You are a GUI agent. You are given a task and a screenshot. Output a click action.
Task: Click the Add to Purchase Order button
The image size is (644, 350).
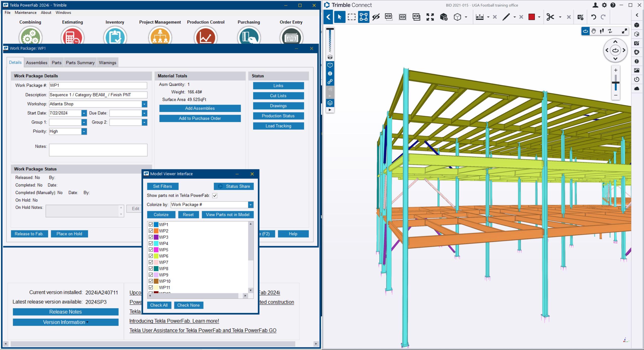pyautogui.click(x=200, y=118)
